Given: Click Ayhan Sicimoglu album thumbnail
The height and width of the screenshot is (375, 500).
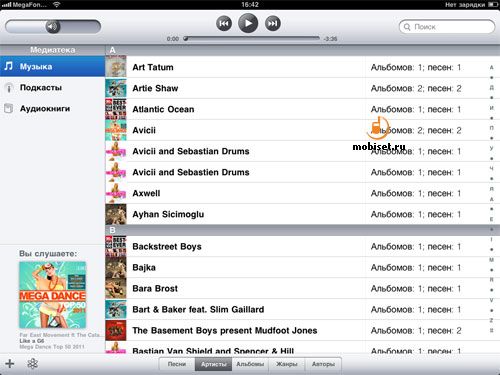Looking at the screenshot, I should coord(116,214).
